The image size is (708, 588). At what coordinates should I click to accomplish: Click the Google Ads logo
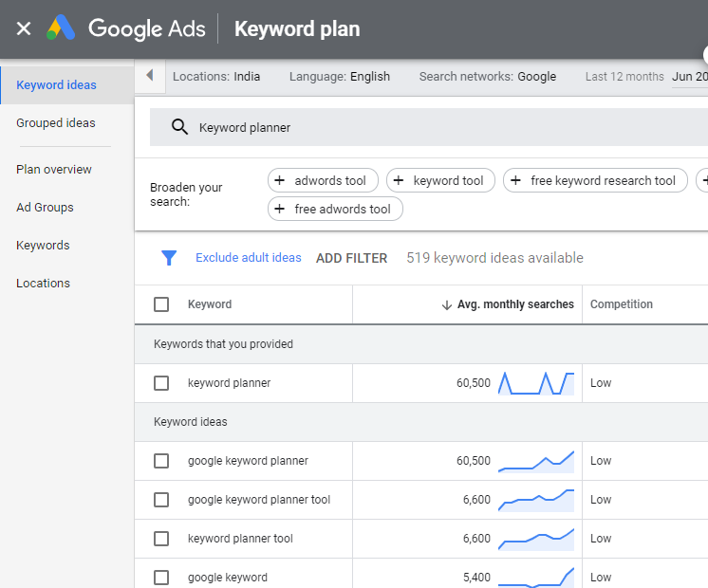tap(125, 28)
